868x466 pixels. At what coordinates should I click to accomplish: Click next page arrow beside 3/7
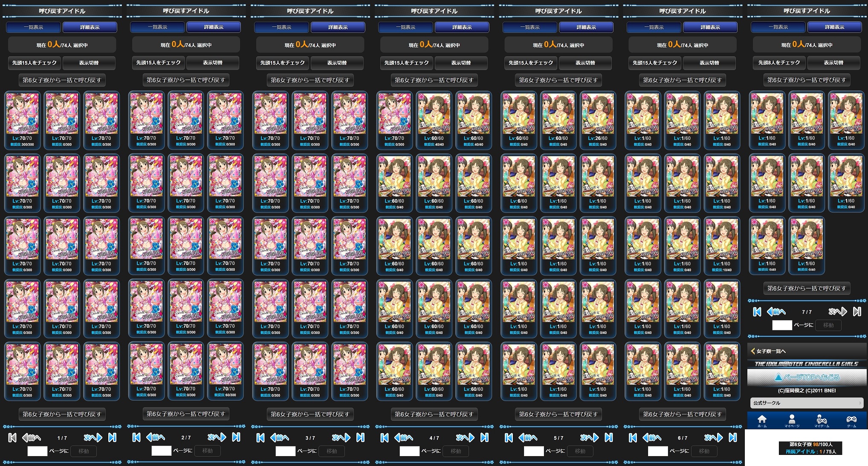pyautogui.click(x=341, y=437)
